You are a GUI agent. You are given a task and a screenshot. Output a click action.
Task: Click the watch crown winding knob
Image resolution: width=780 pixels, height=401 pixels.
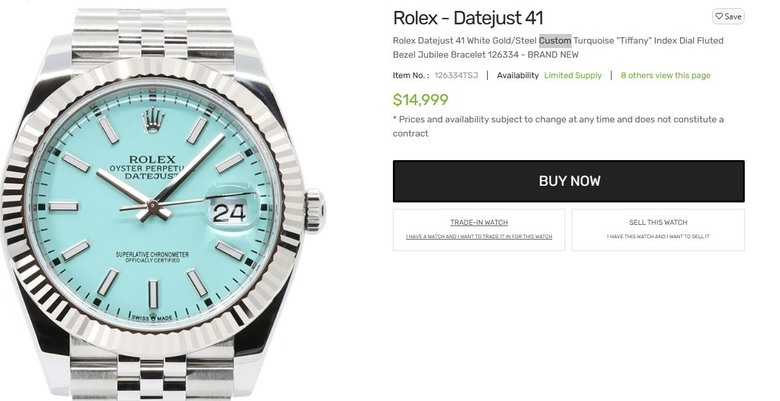314,211
